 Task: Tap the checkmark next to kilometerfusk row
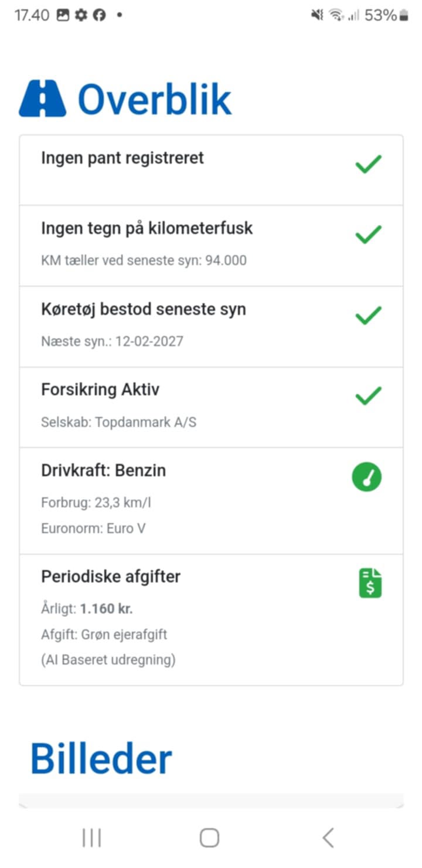tap(368, 235)
